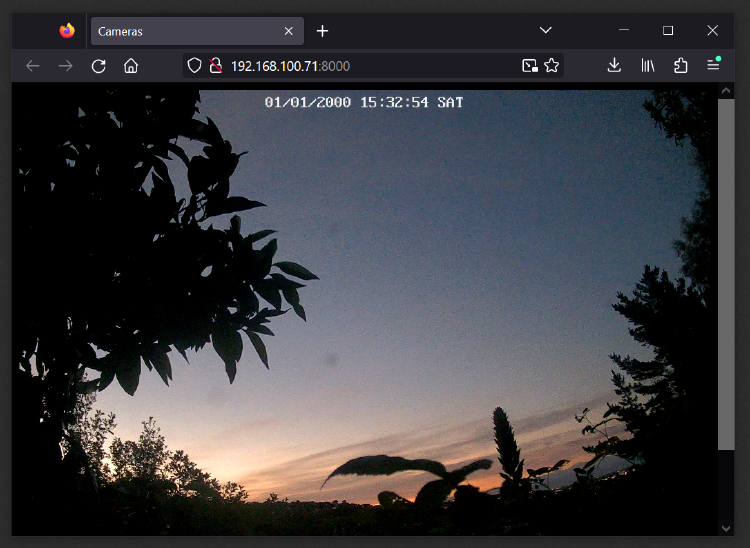Open a new tab with the plus button
Image resolution: width=750 pixels, height=548 pixels.
[x=322, y=31]
